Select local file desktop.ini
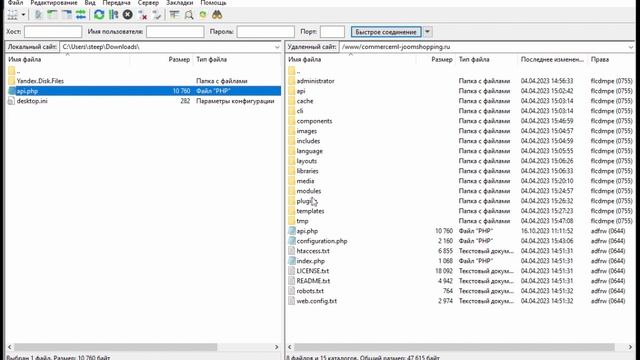Viewport: 640px width, 360px height. 32,101
